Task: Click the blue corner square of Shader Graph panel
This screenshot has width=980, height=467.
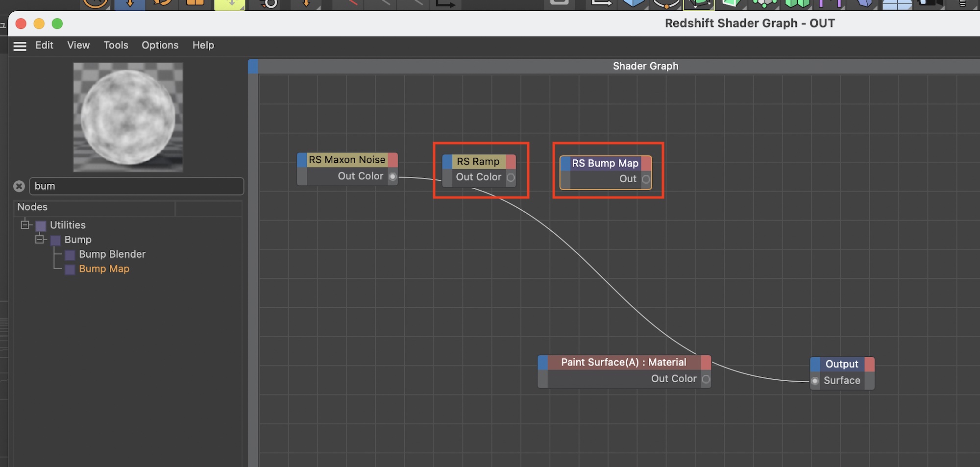Action: coord(253,66)
